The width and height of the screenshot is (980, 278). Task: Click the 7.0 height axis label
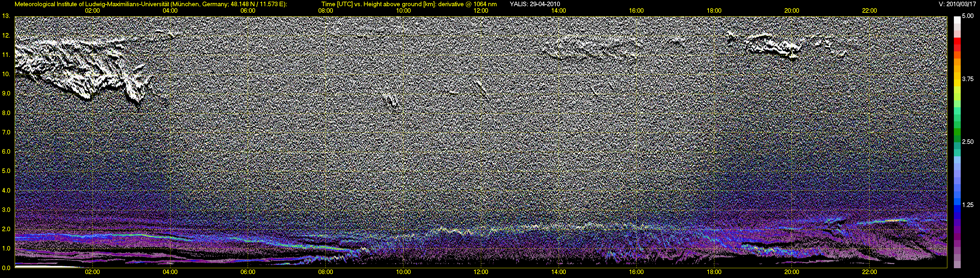click(x=6, y=132)
